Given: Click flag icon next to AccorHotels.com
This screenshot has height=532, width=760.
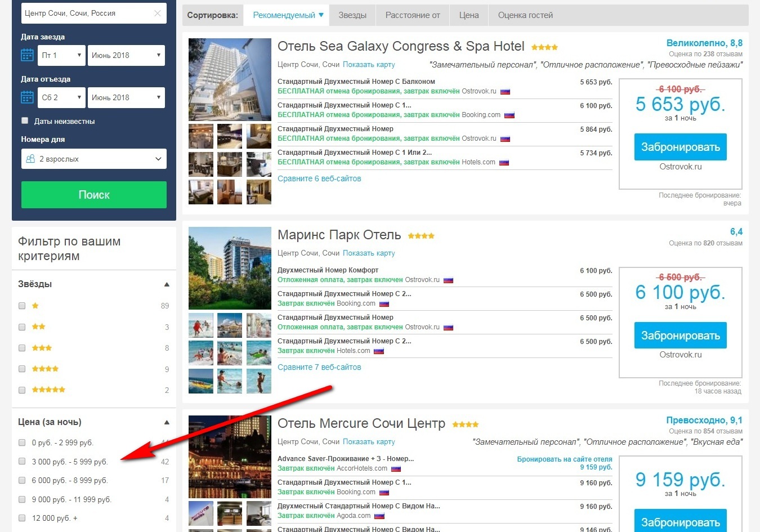Looking at the screenshot, I should tap(396, 468).
